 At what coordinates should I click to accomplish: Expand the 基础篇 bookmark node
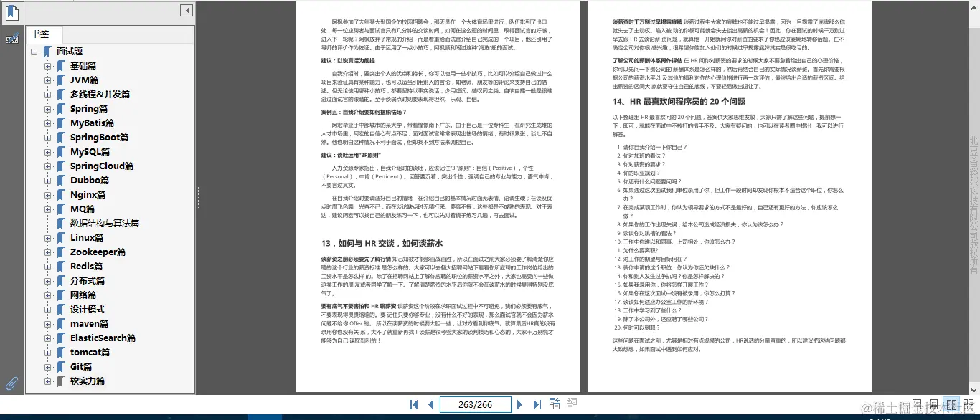click(x=48, y=66)
